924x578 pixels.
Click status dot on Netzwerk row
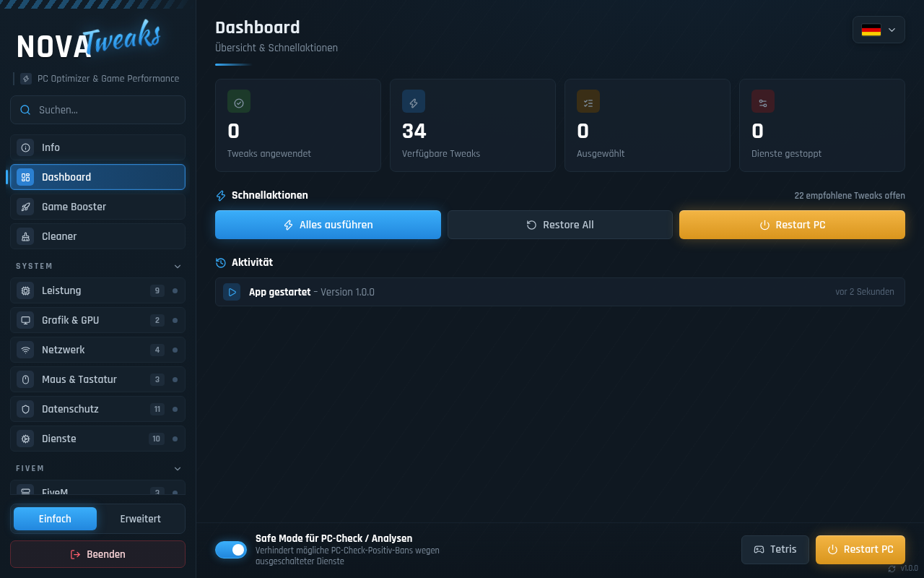point(175,350)
